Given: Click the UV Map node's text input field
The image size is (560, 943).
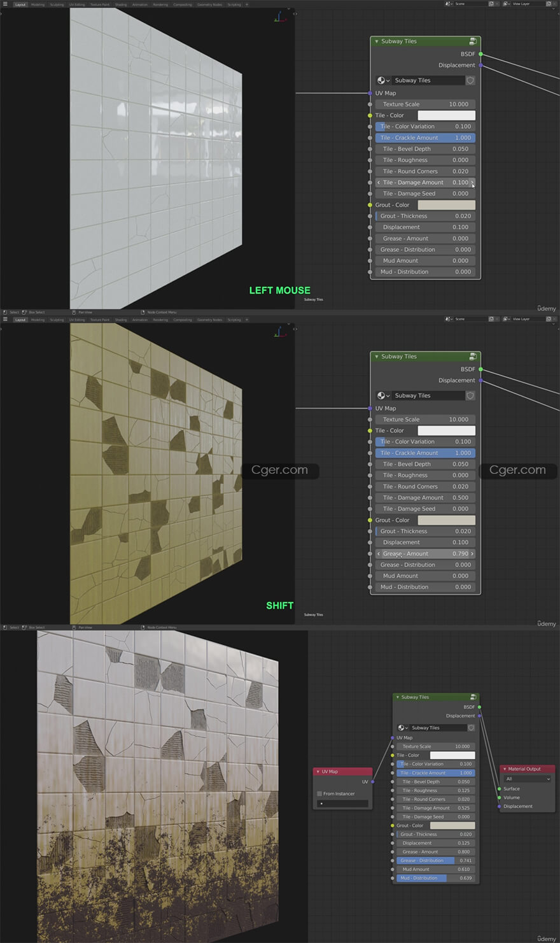Looking at the screenshot, I should pyautogui.click(x=342, y=804).
